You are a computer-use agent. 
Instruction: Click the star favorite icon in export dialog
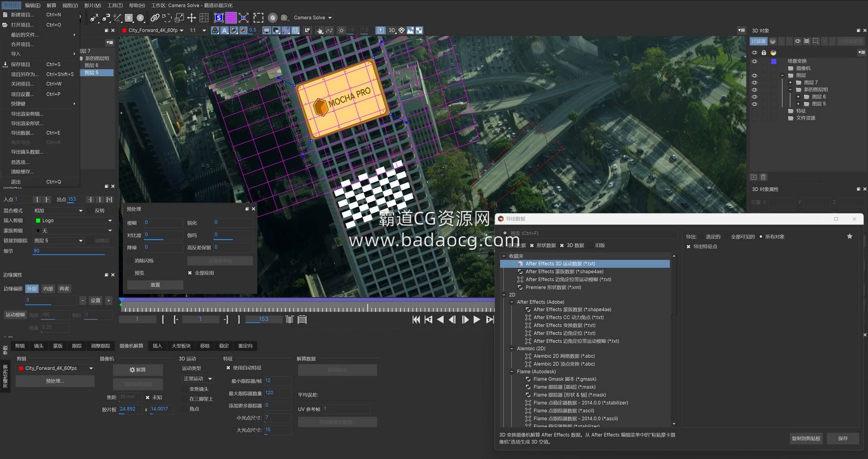click(849, 236)
